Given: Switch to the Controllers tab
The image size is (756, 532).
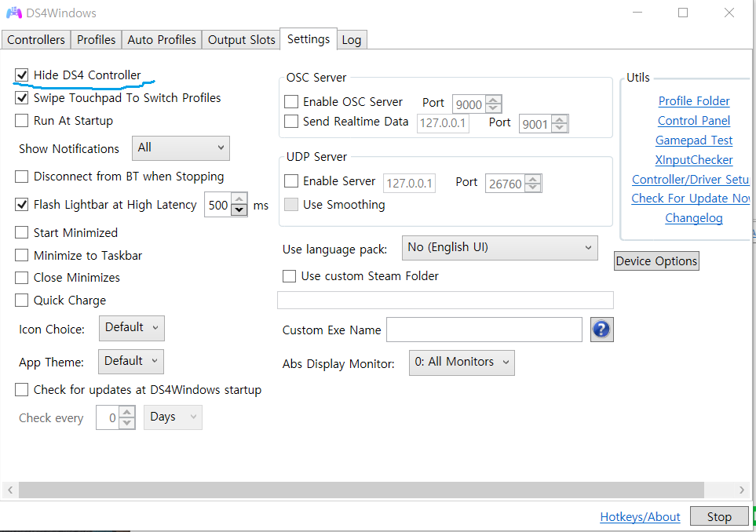Looking at the screenshot, I should [36, 39].
